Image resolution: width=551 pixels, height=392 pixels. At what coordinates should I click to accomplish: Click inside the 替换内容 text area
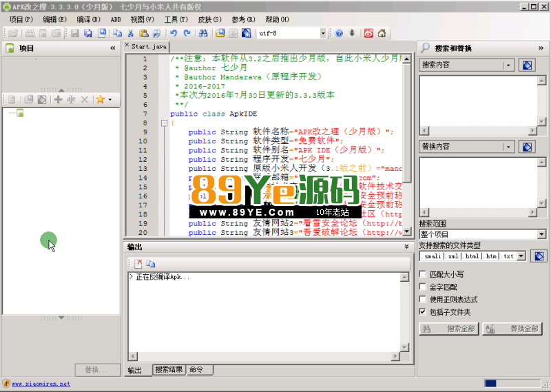[x=478, y=182]
